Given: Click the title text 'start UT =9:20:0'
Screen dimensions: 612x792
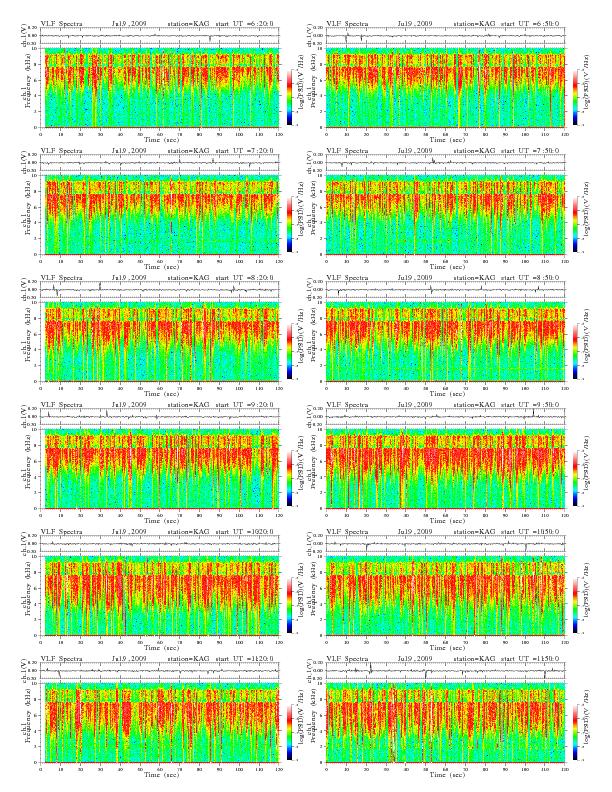Looking at the screenshot, I should tap(244, 405).
